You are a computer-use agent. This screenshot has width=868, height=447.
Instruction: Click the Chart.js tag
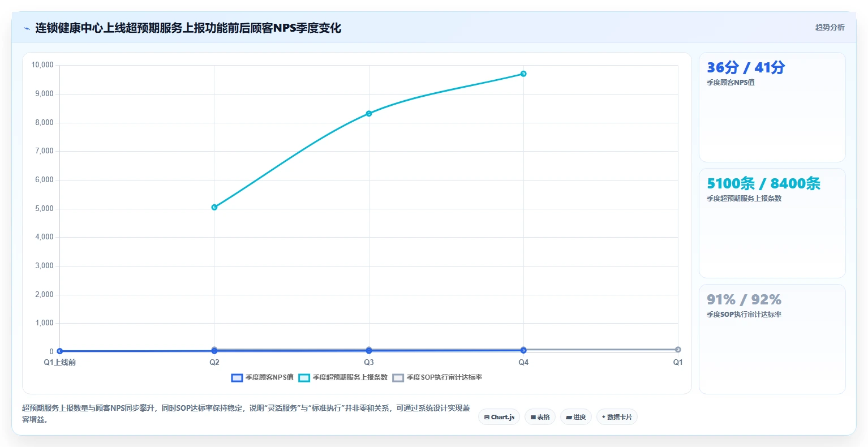(499, 417)
